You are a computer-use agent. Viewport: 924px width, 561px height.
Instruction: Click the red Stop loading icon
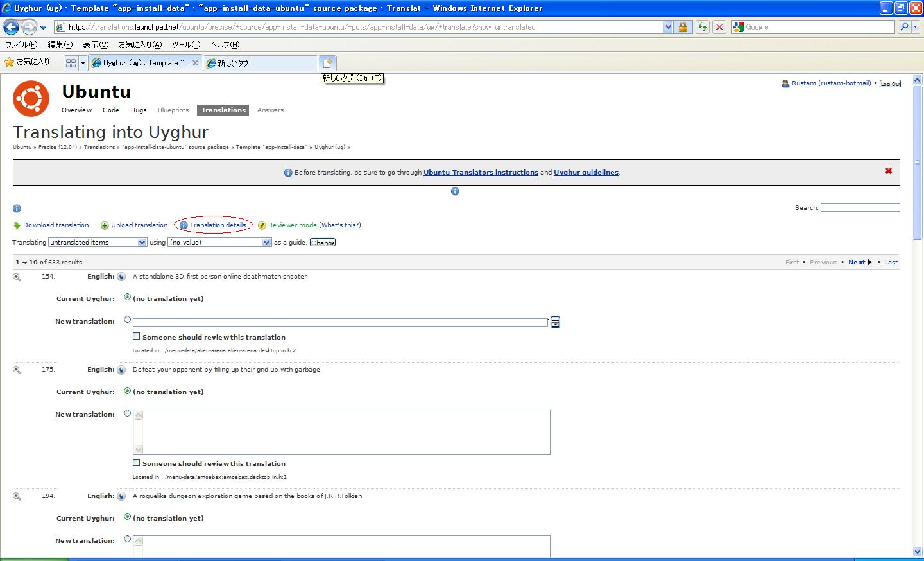719,27
